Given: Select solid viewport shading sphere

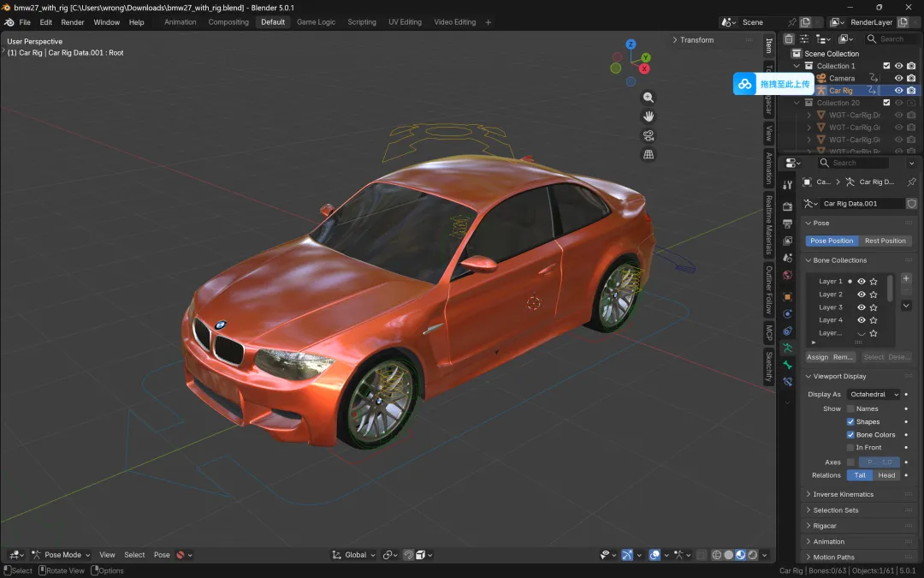Looking at the screenshot, I should (x=728, y=555).
